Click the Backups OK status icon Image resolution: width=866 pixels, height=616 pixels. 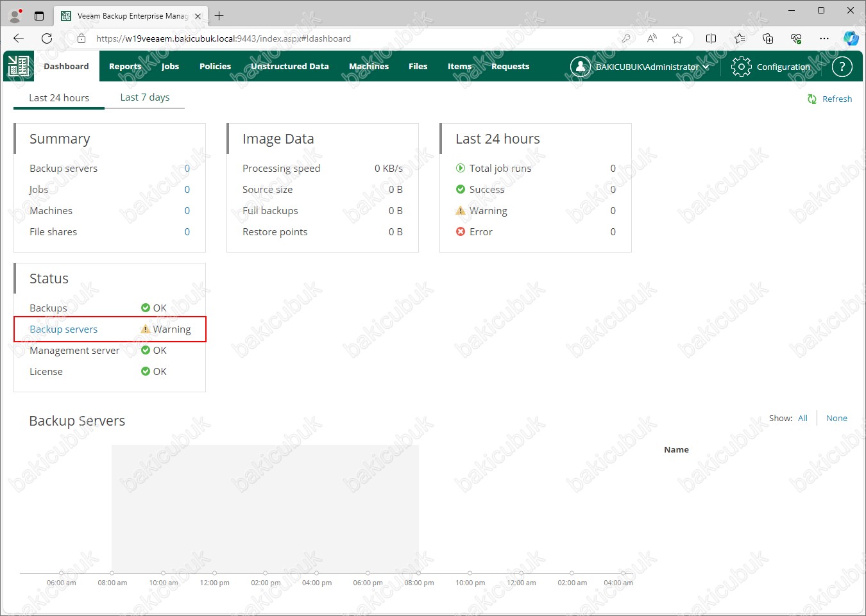[146, 308]
